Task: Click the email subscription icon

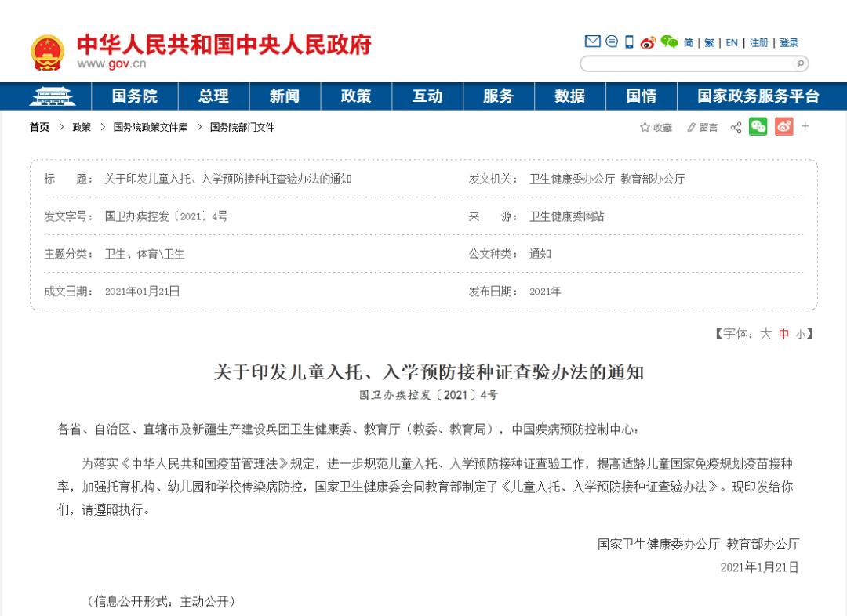Action: 592,42
